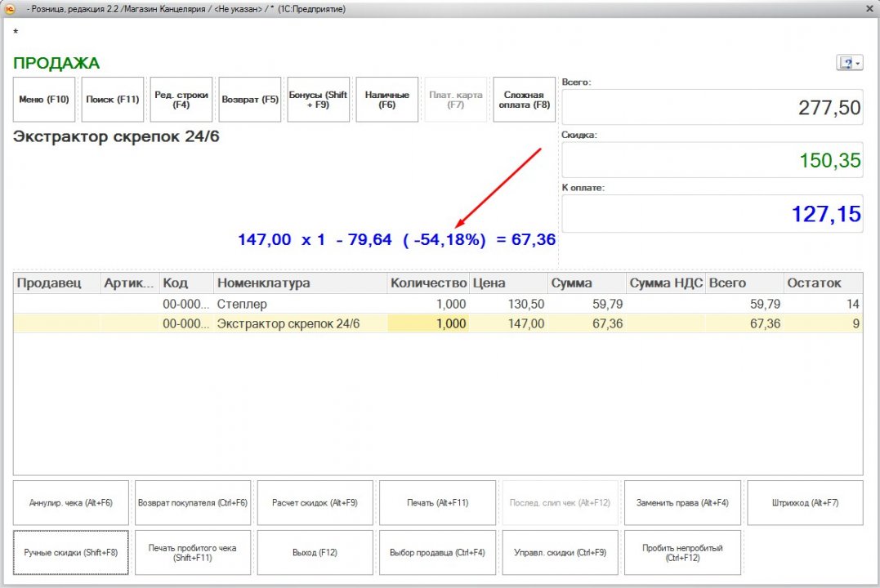
Task: Click Послед. слип чек (Alt+F12)
Action: 560,503
